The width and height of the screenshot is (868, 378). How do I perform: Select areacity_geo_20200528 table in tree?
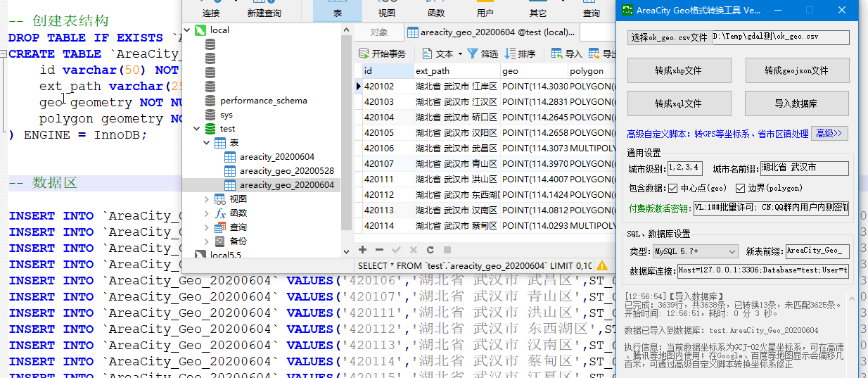click(286, 171)
